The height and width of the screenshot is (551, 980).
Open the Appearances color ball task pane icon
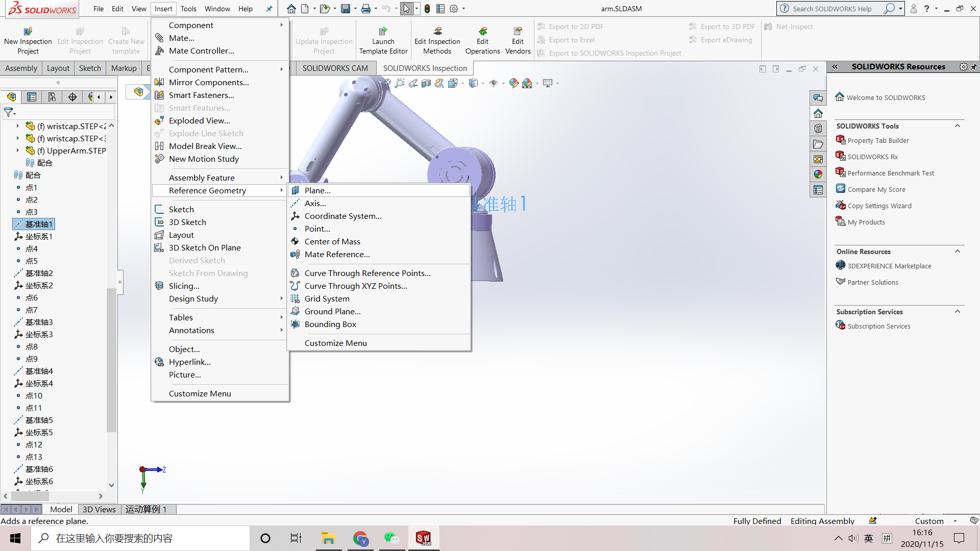tap(818, 174)
